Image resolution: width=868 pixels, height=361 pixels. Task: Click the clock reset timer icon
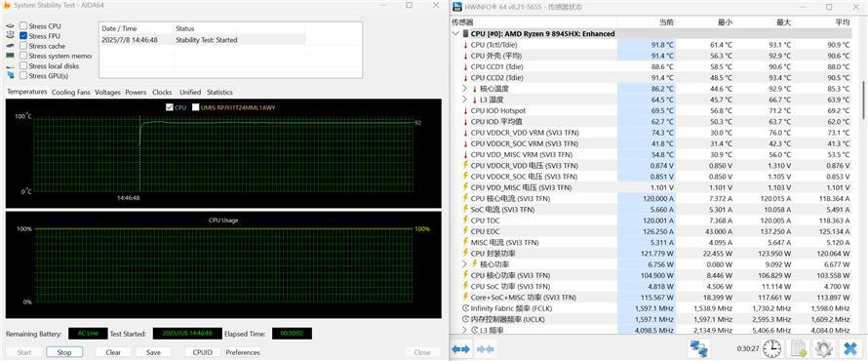(x=771, y=349)
